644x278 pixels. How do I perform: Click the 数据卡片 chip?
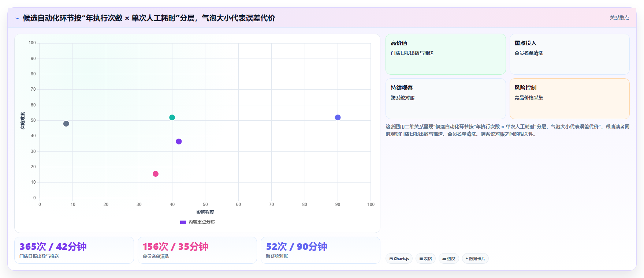pyautogui.click(x=475, y=259)
